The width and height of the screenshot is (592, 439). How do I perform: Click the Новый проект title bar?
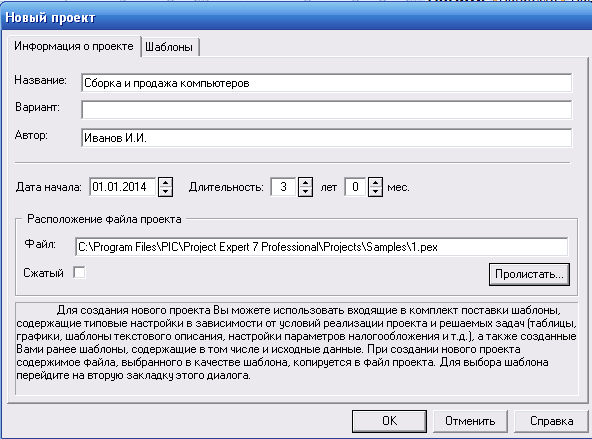pos(296,17)
